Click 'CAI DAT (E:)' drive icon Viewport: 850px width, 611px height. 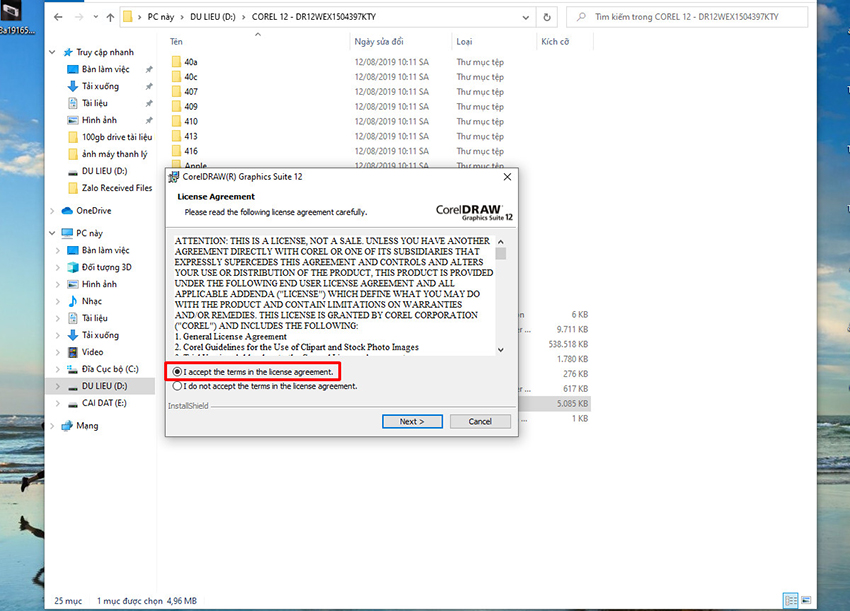click(x=73, y=403)
